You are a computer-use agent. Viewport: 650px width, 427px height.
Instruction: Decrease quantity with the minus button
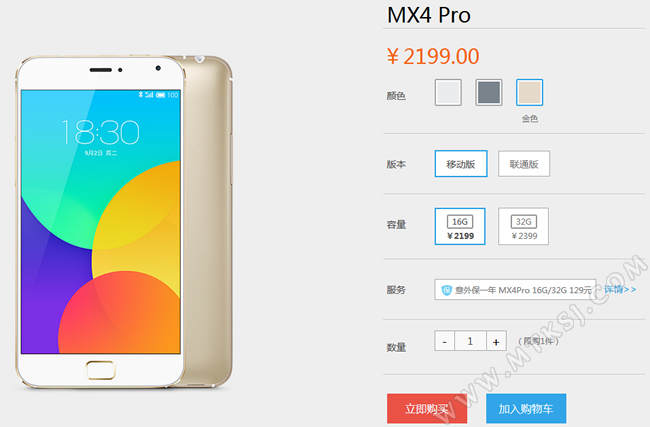tap(445, 341)
